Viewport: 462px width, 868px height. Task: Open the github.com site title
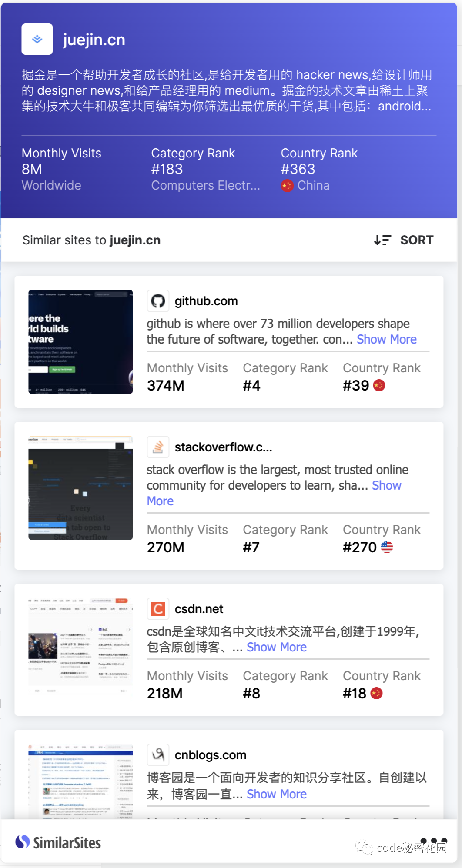206,301
